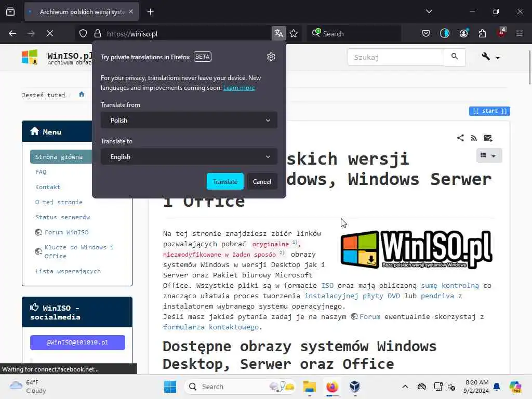This screenshot has width=532, height=399.
Task: Click the winiso.pl address bar
Action: point(187,34)
